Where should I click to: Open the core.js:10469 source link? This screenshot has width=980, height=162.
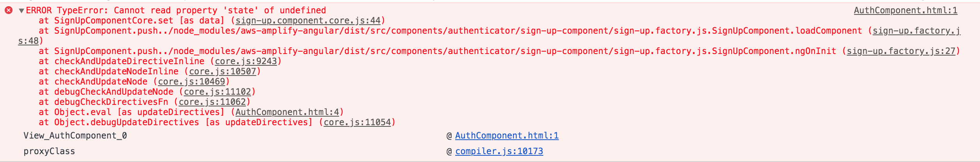tap(192, 82)
